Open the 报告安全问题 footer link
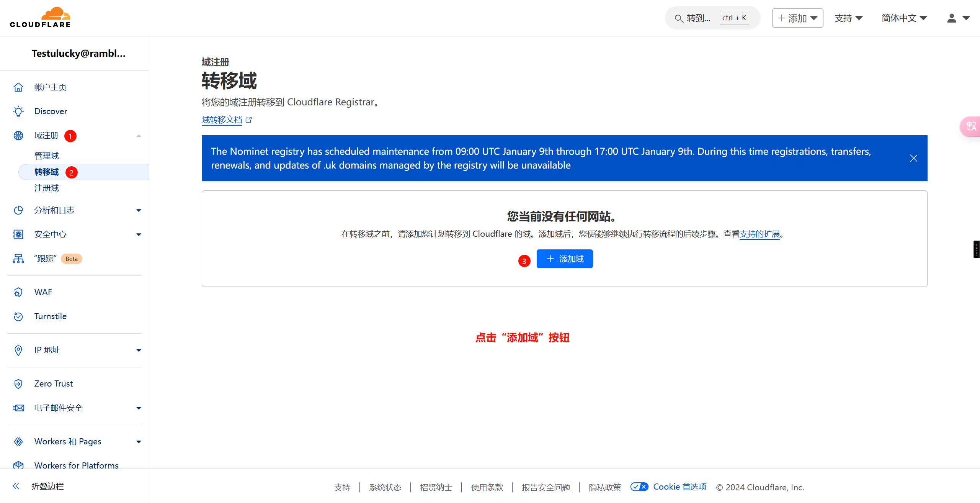The height and width of the screenshot is (503, 980). coord(546,487)
